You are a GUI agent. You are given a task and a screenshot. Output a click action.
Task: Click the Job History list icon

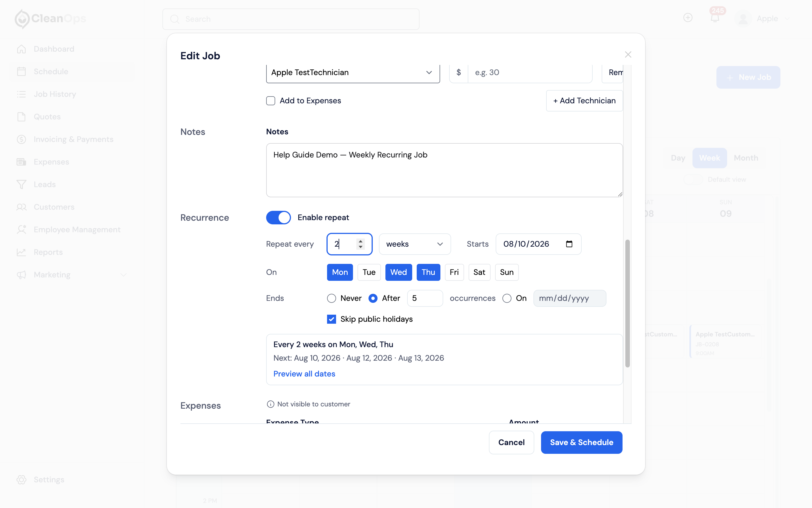[21, 94]
